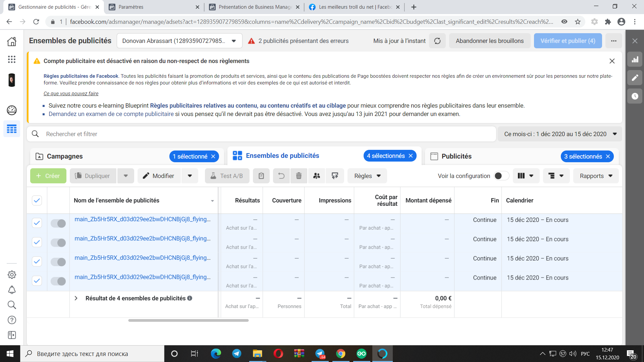Open the help question mark icon
644x362 pixels.
pyautogui.click(x=12, y=320)
